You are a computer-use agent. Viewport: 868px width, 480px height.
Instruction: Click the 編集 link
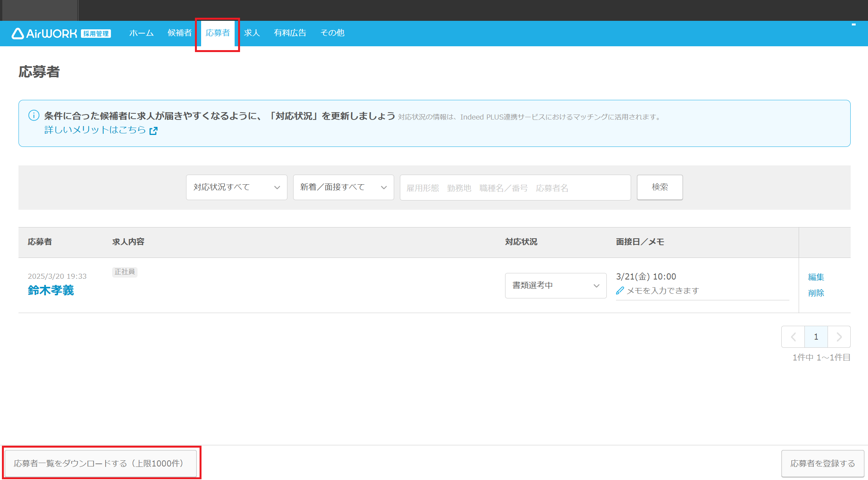pos(816,277)
